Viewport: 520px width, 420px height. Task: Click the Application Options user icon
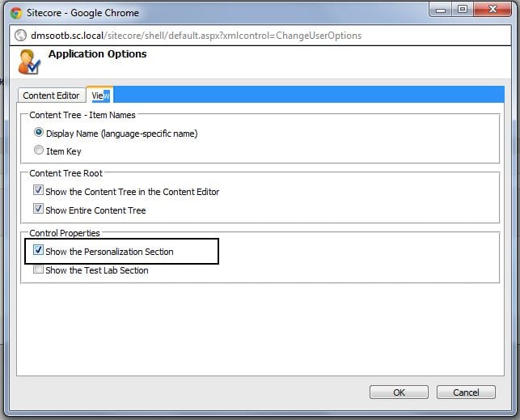point(29,62)
